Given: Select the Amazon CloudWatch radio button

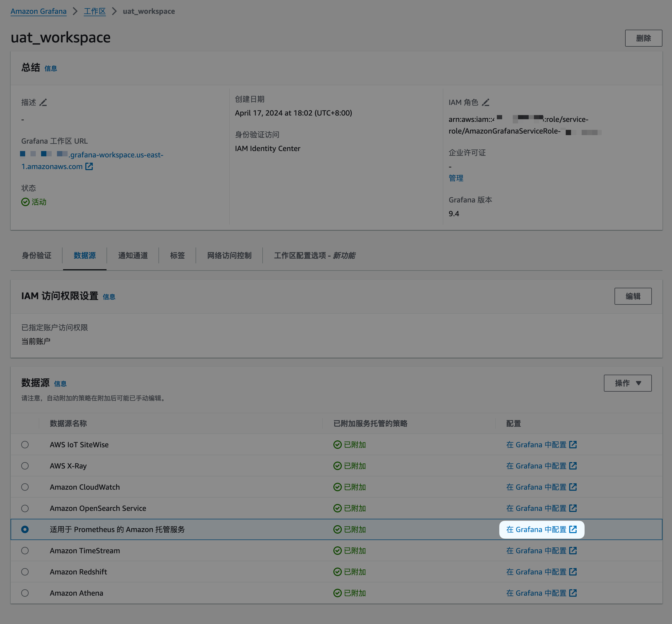Looking at the screenshot, I should 25,487.
